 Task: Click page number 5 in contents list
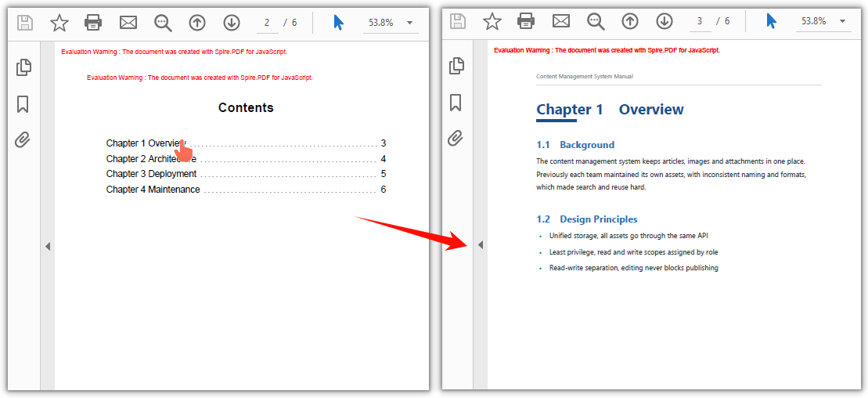(383, 174)
